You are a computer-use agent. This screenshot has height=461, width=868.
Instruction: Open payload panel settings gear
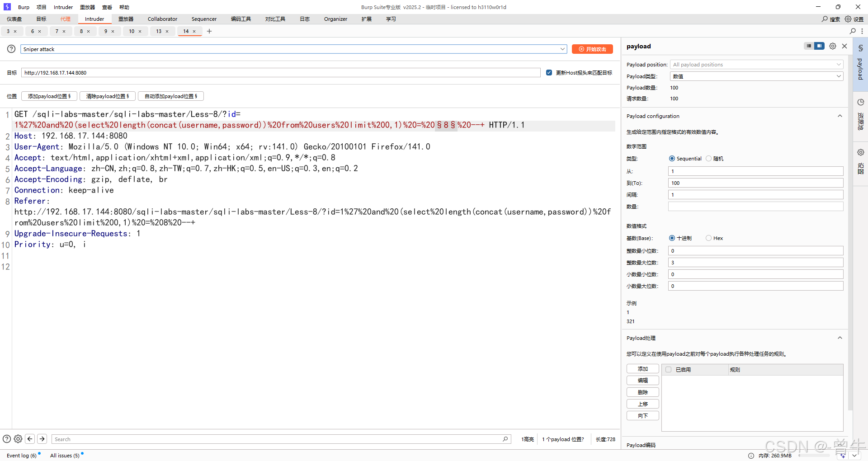(833, 46)
